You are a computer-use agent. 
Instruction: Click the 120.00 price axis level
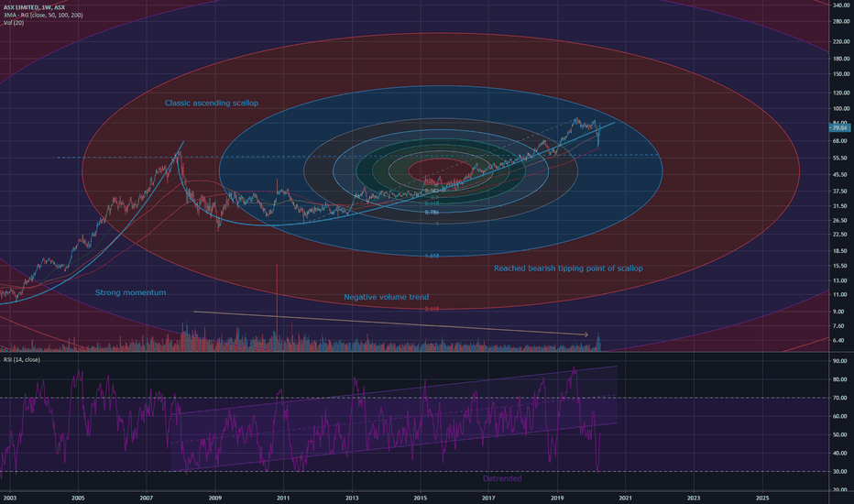(841, 93)
